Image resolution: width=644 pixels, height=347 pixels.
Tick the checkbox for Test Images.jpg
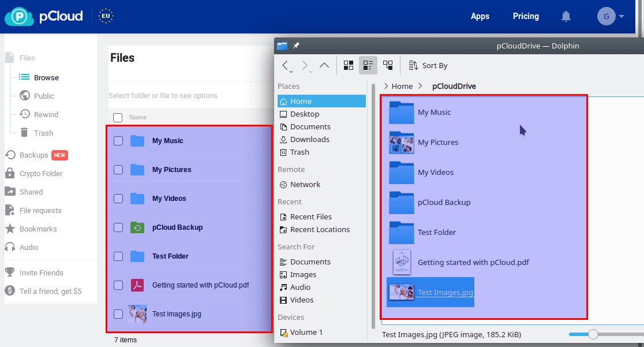tap(118, 314)
